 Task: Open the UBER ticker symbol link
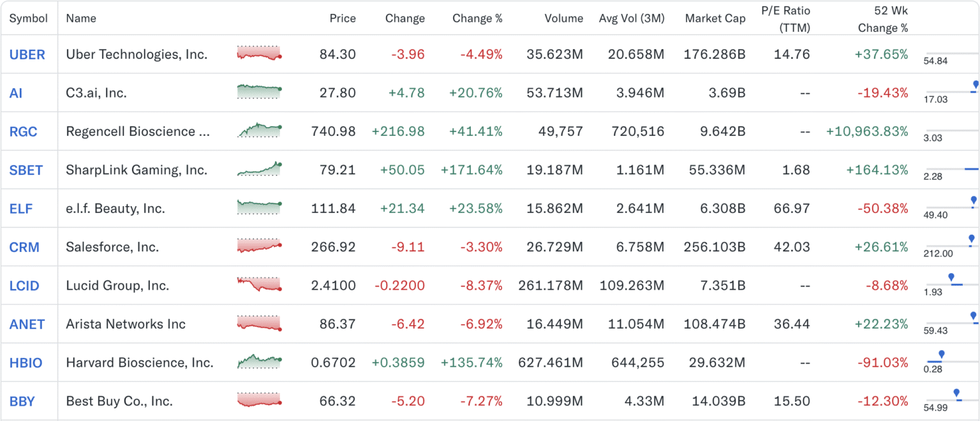pyautogui.click(x=28, y=55)
